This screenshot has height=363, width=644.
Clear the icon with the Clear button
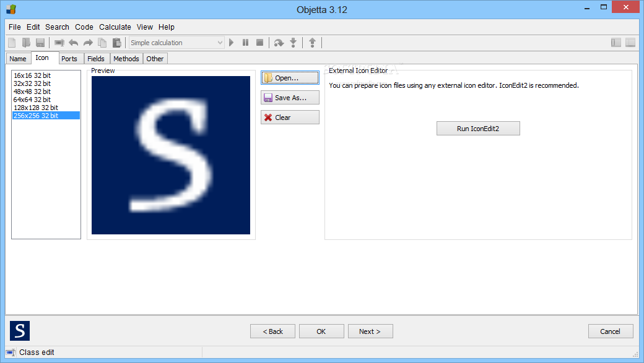[x=290, y=117]
